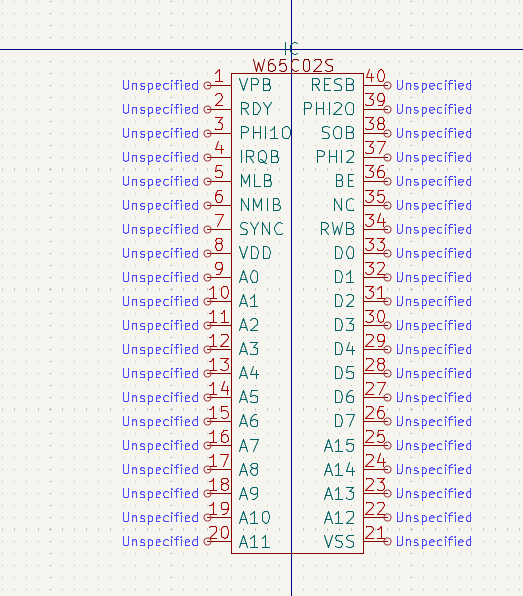Select the IRQB pin 4
The image size is (523, 596).
[217, 157]
